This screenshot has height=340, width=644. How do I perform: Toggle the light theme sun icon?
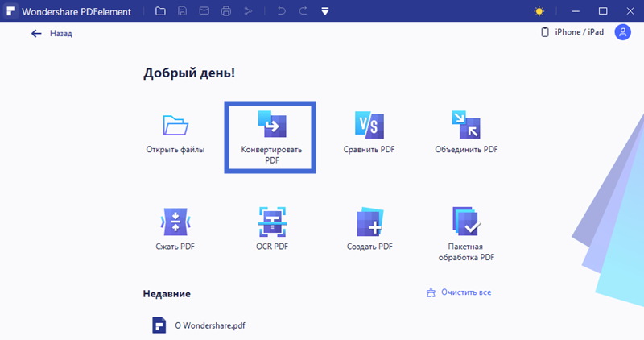(x=539, y=11)
